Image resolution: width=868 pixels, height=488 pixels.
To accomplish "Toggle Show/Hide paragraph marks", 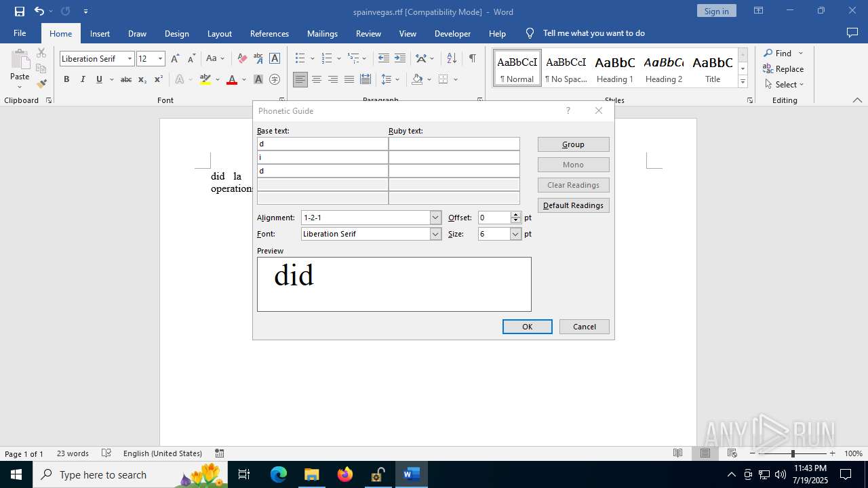I will 472,58.
